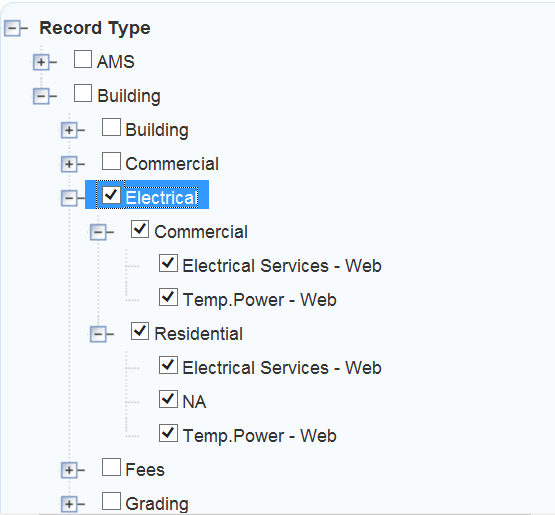This screenshot has width=555, height=515.
Task: Expand the AMS tree node
Action: point(41,62)
